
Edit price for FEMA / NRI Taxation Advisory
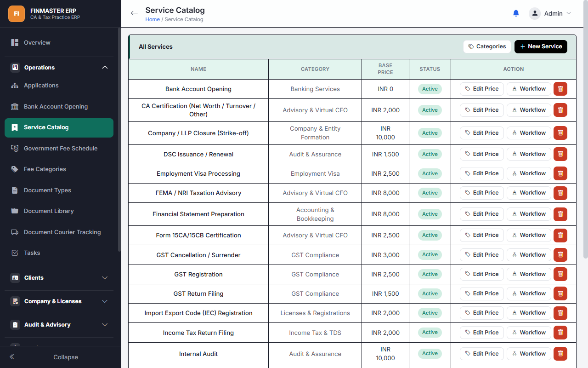tap(481, 193)
